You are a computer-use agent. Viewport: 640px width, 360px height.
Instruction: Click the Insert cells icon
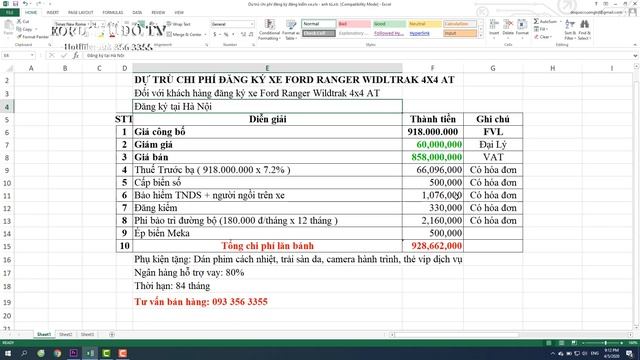pyautogui.click(x=494, y=27)
